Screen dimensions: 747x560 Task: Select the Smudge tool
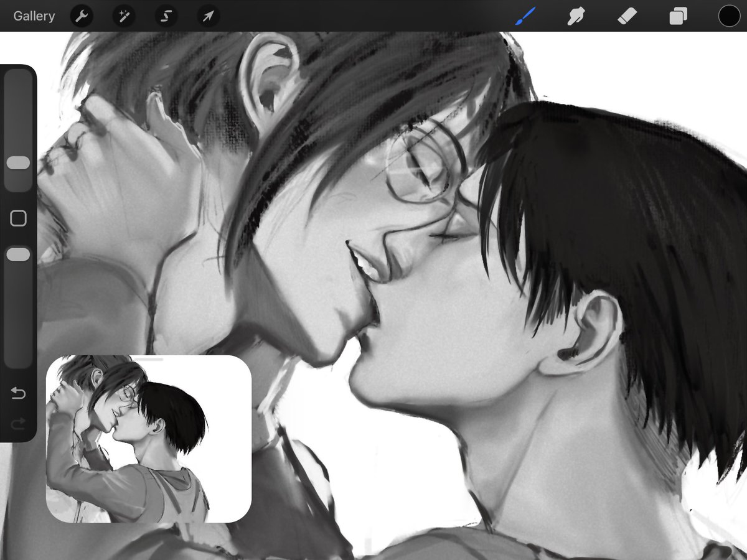click(576, 16)
